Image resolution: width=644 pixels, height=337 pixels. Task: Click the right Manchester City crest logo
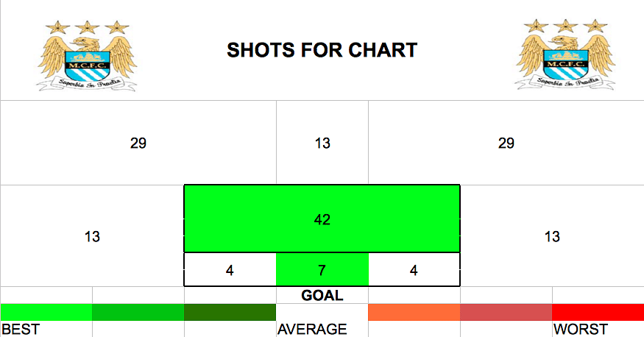[x=565, y=54]
